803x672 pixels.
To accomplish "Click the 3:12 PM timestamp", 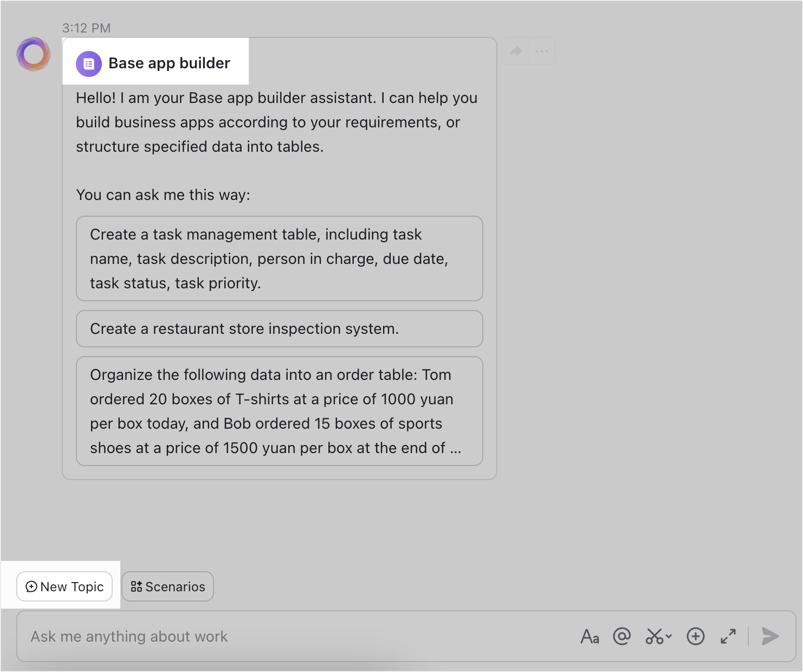I will click(x=87, y=28).
